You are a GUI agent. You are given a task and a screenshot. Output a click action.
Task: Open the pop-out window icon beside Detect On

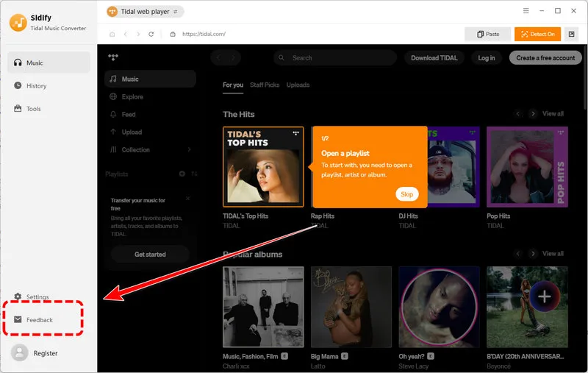tap(571, 34)
